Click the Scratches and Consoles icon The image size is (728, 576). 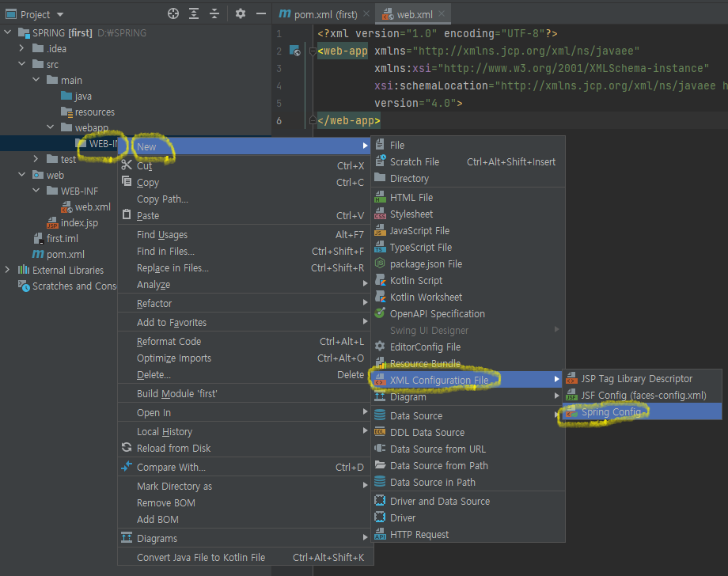coord(21,286)
